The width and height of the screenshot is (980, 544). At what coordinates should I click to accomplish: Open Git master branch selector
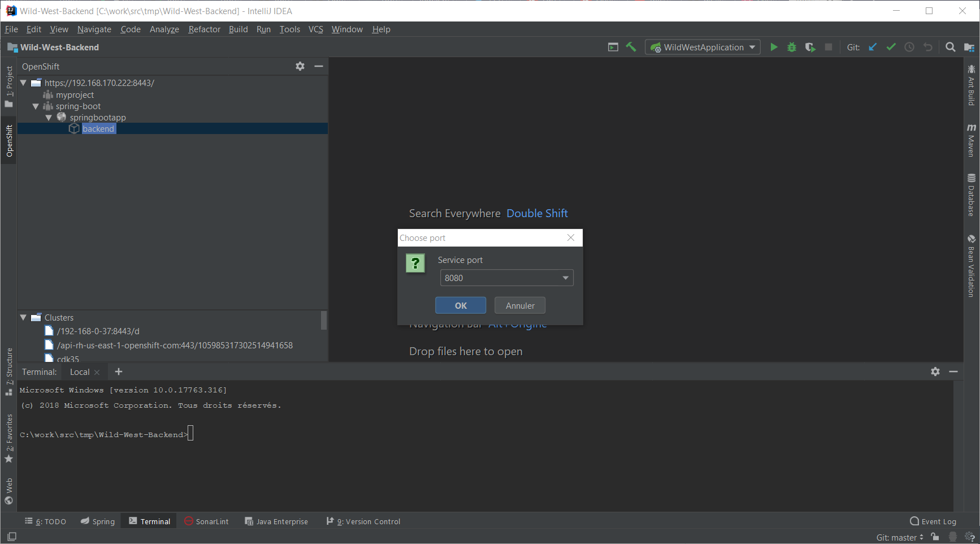pyautogui.click(x=899, y=537)
